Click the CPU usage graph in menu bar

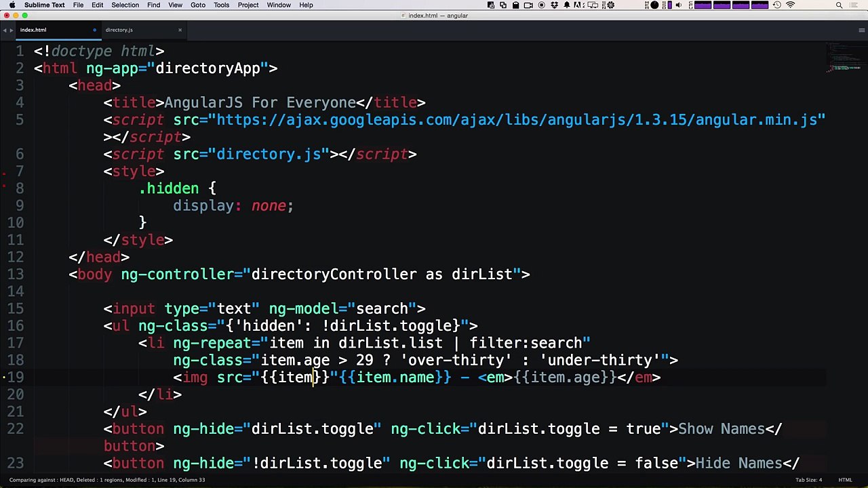click(731, 5)
